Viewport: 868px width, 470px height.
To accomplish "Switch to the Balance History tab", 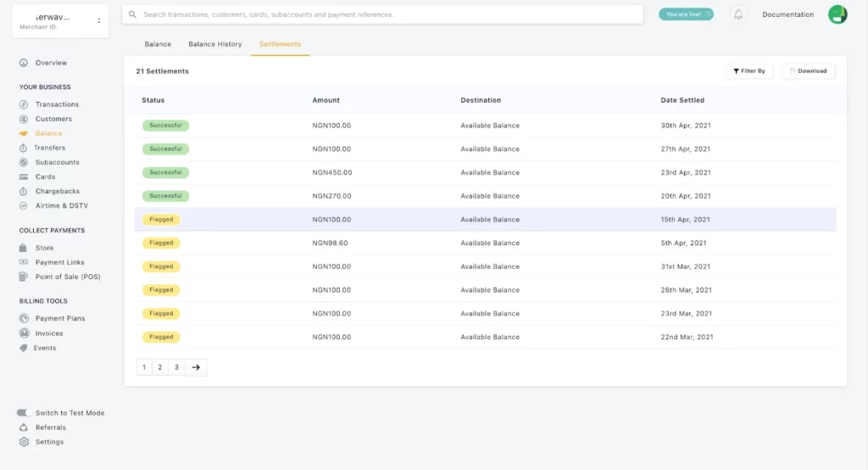I will coord(214,44).
